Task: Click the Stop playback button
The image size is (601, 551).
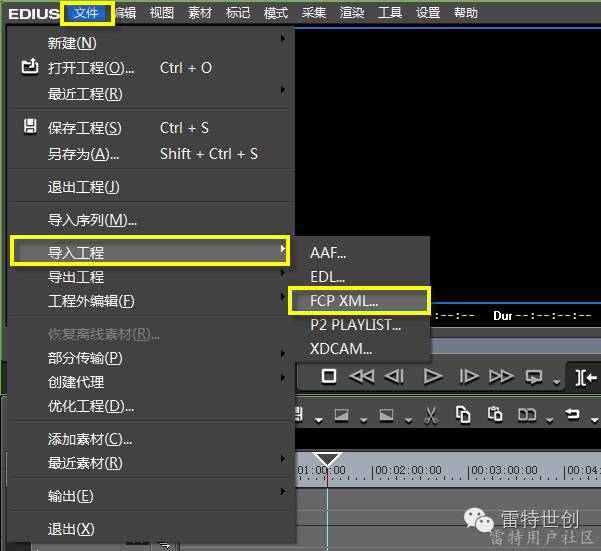Action: coord(329,376)
